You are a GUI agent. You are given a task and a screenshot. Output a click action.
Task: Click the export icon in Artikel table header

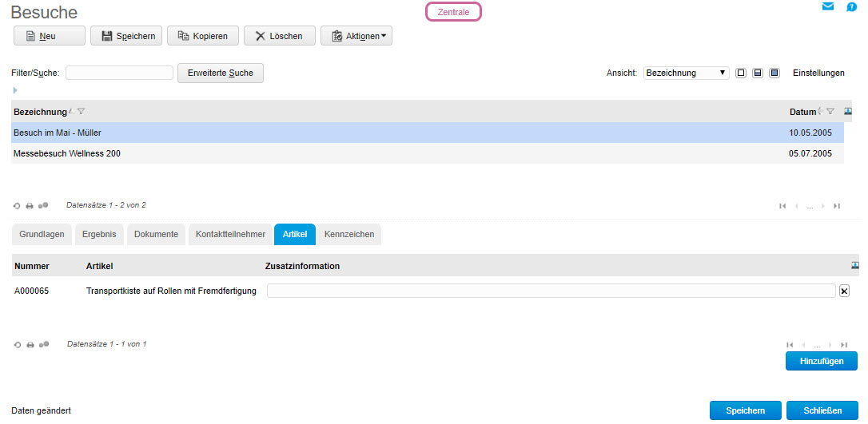tap(854, 265)
